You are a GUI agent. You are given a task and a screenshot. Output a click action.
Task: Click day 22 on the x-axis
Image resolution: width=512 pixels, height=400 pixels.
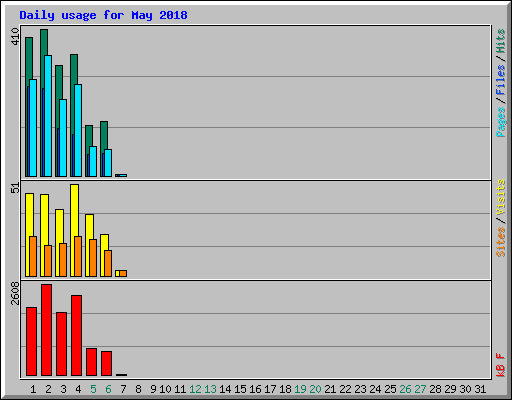(x=345, y=389)
